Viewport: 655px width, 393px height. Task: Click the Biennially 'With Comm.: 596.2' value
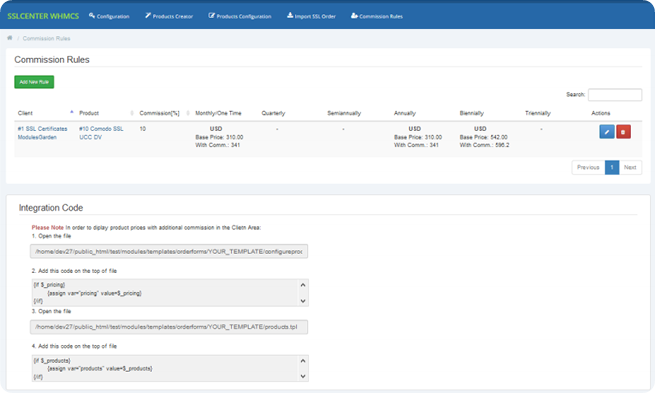[485, 145]
